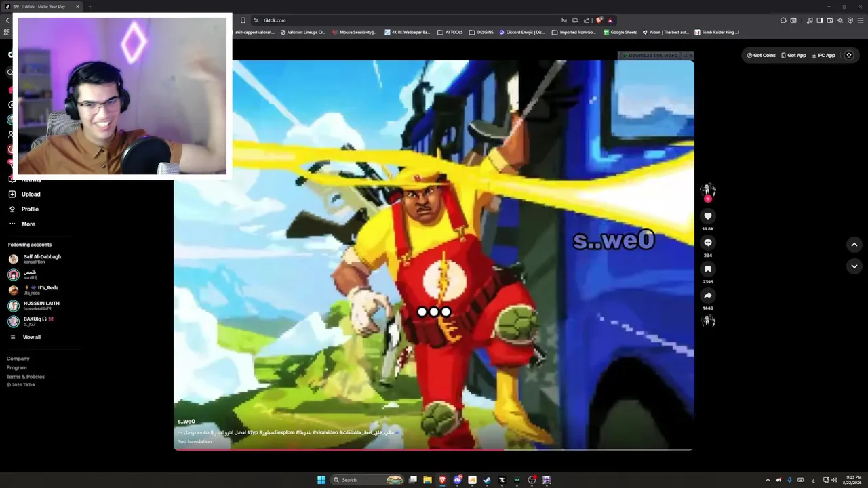Expand the More menu in the sidebar

(28, 224)
